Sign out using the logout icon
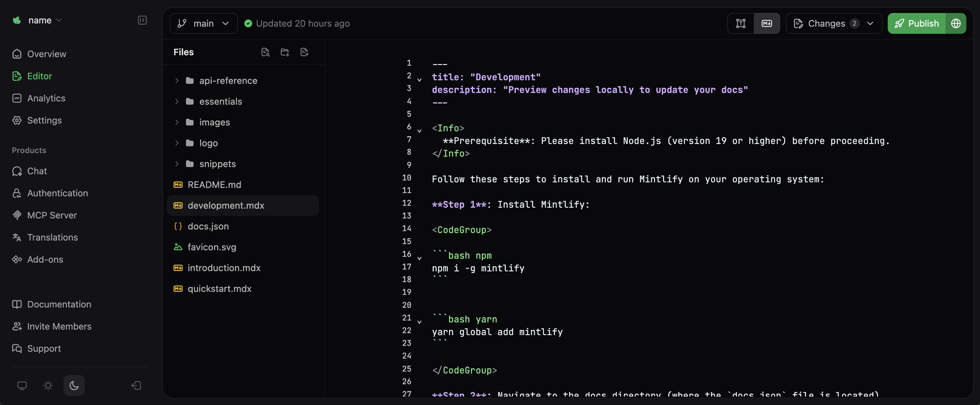 coord(135,385)
